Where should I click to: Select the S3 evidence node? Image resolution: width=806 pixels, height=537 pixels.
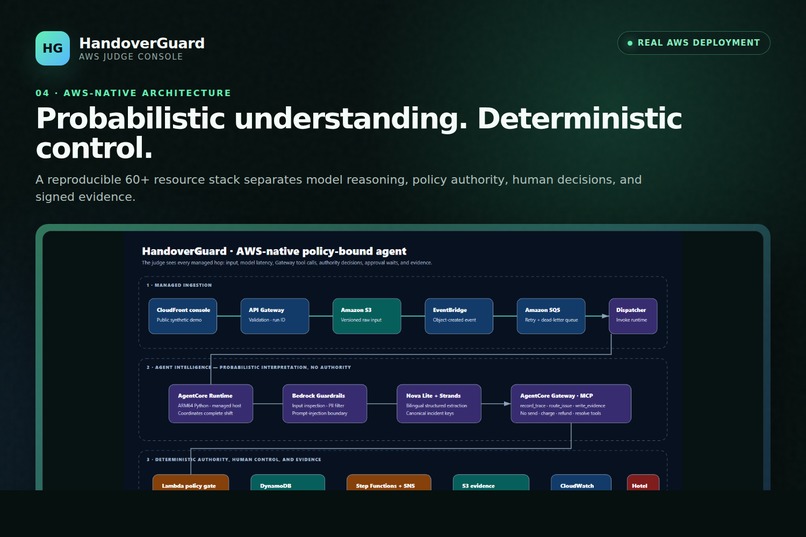[x=491, y=483]
